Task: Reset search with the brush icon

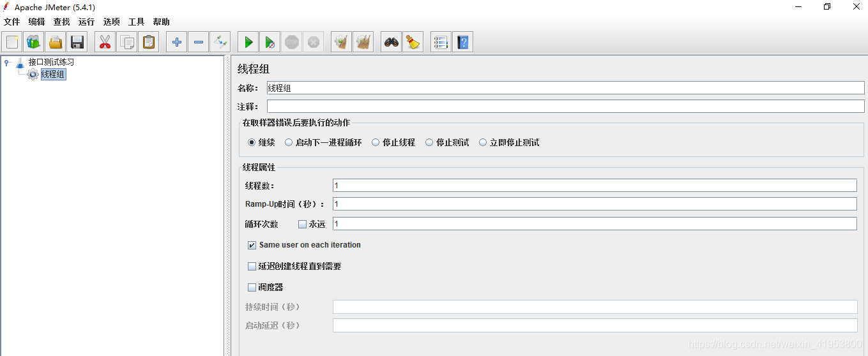Action: [413, 42]
